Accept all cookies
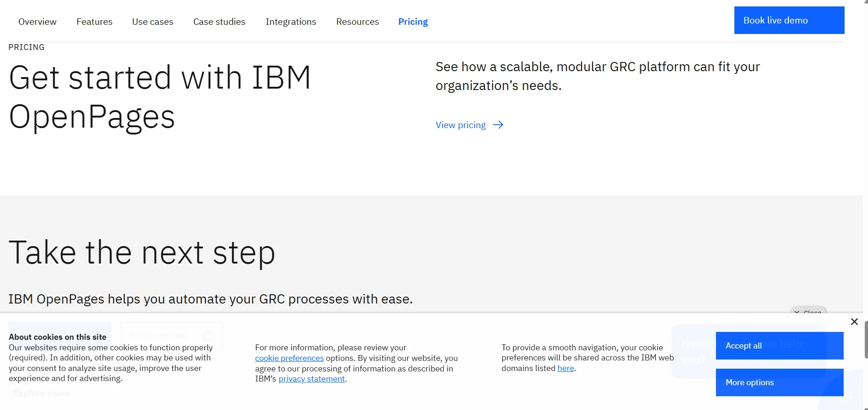The image size is (868, 410). (779, 346)
